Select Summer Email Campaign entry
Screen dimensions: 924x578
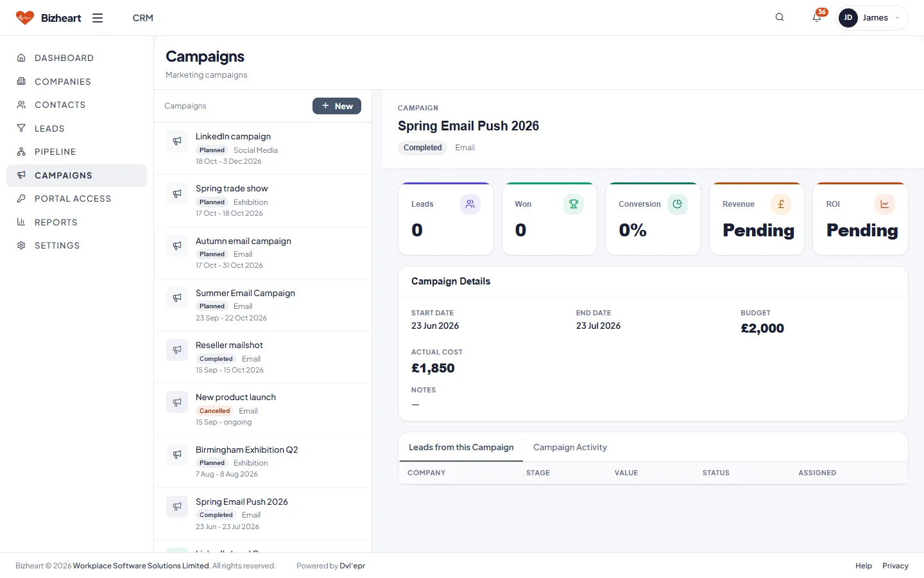262,305
